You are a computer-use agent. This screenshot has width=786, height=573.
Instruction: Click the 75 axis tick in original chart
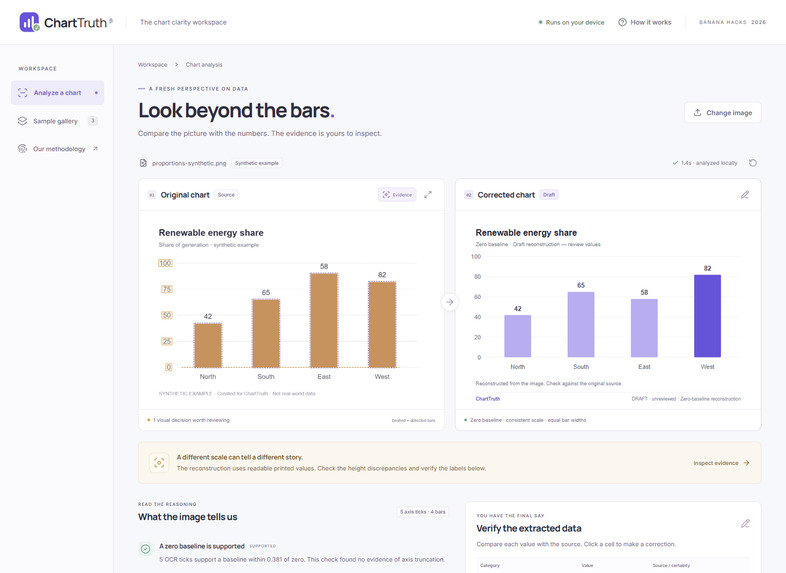167,289
